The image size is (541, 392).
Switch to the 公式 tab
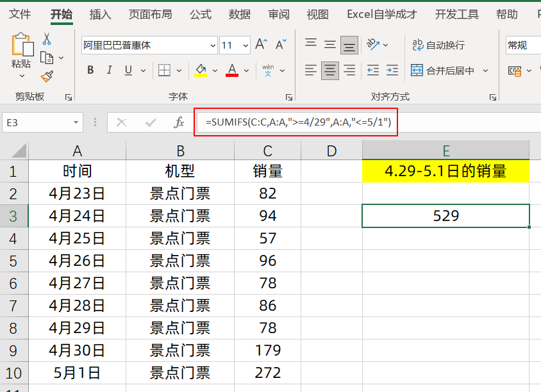[x=201, y=14]
